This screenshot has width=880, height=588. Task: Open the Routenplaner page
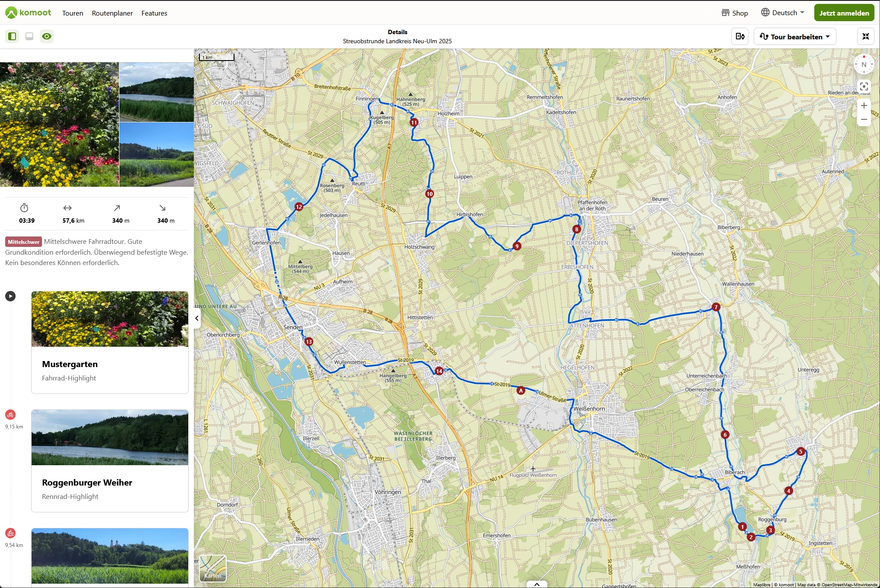pos(112,13)
